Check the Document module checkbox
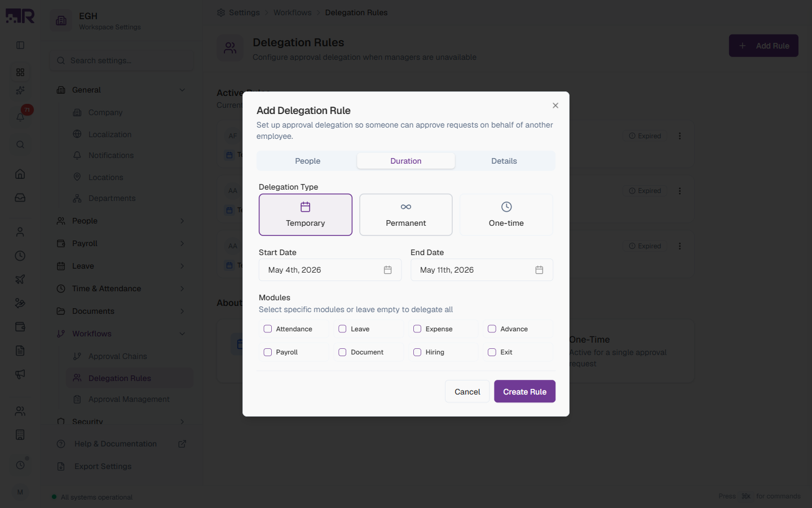This screenshot has height=508, width=812. pos(342,352)
